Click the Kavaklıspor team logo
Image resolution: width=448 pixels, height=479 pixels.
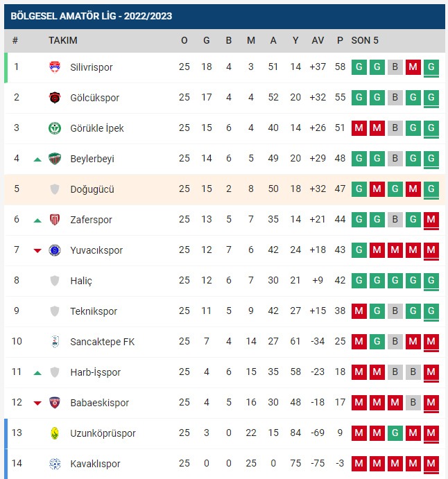click(55, 464)
